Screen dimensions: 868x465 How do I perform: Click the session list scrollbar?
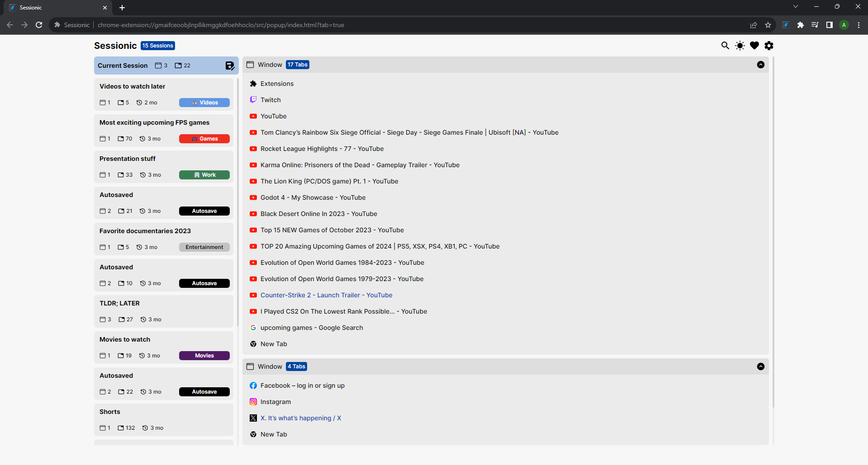[238, 202]
